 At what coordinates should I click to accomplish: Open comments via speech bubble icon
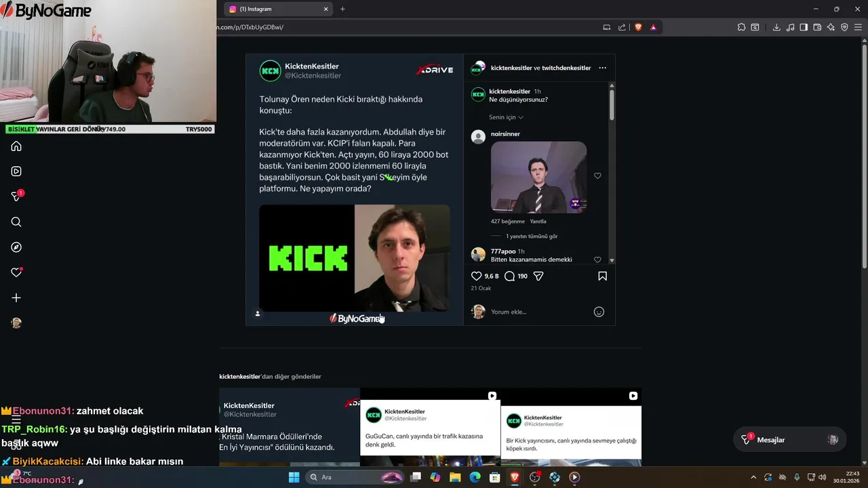click(509, 276)
